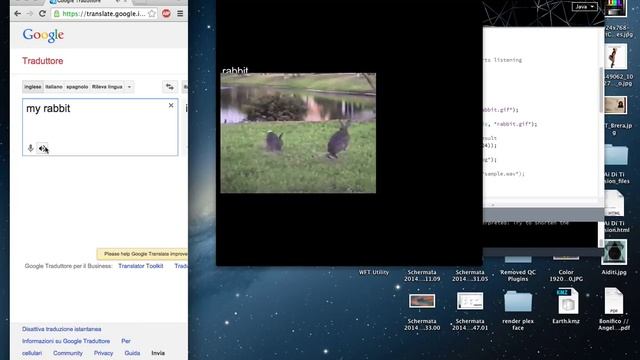Screen dimensions: 640x360
Task: Open 'Informazioni su Google Traduttore' link
Action: [x=66, y=341]
